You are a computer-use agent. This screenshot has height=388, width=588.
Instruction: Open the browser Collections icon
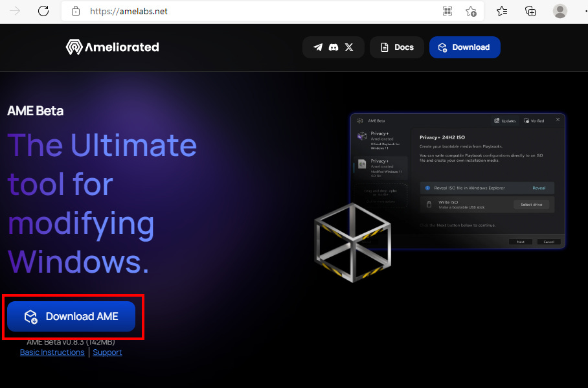point(530,11)
